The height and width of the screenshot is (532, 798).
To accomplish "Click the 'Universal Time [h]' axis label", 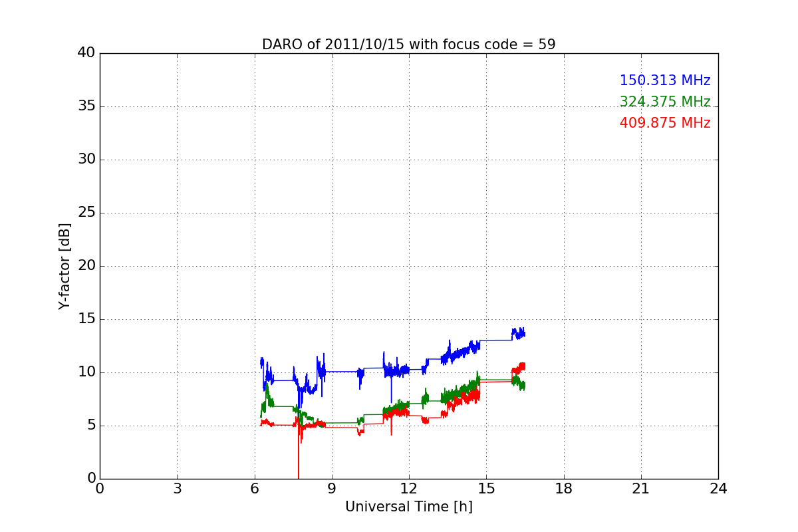I will [x=409, y=507].
